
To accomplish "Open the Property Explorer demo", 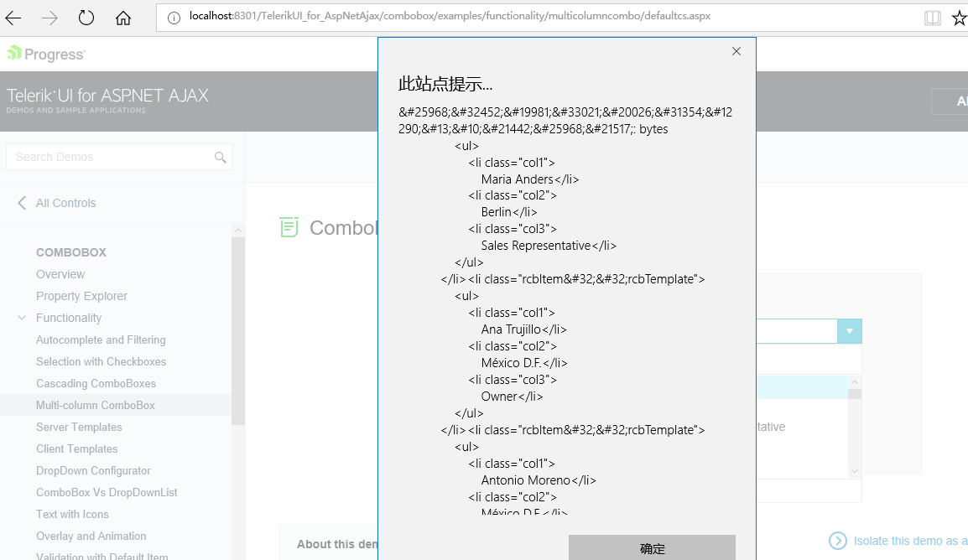I will 81,296.
